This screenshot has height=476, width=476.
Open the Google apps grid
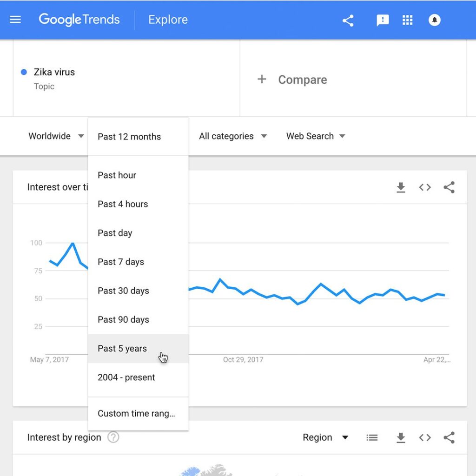pos(408,20)
